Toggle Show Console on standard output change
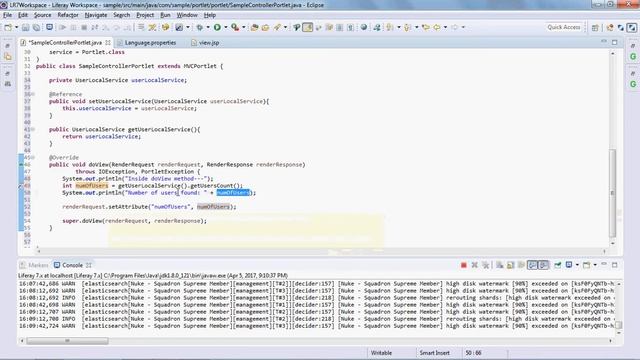 [x=532, y=265]
